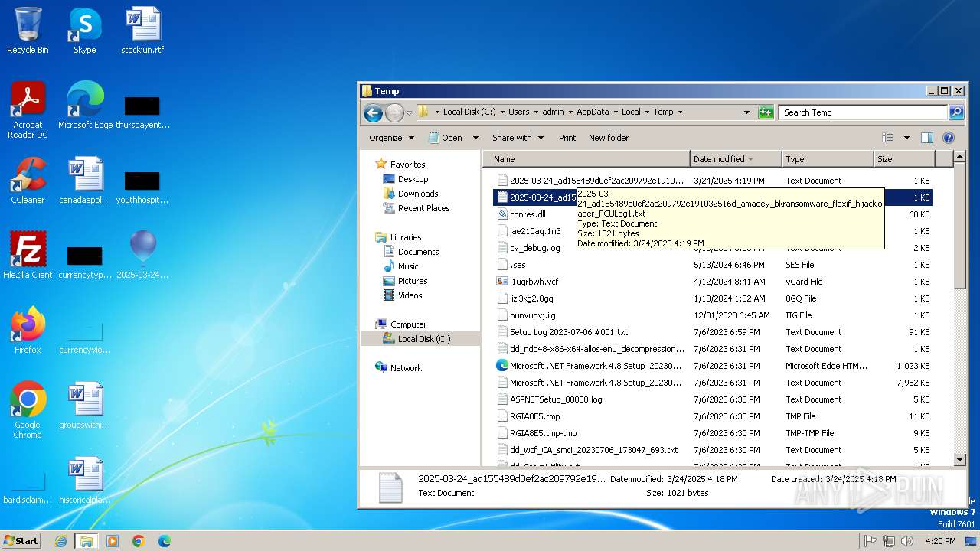
Task: Click the search magnifier button
Action: pos(956,112)
